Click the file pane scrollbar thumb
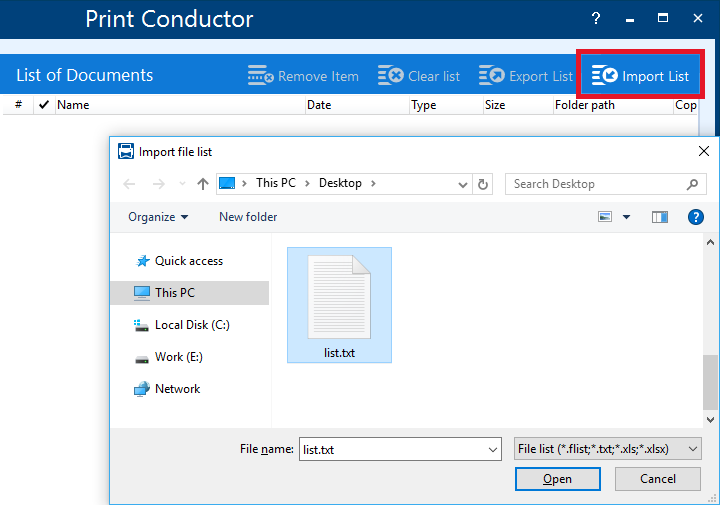 [710, 382]
